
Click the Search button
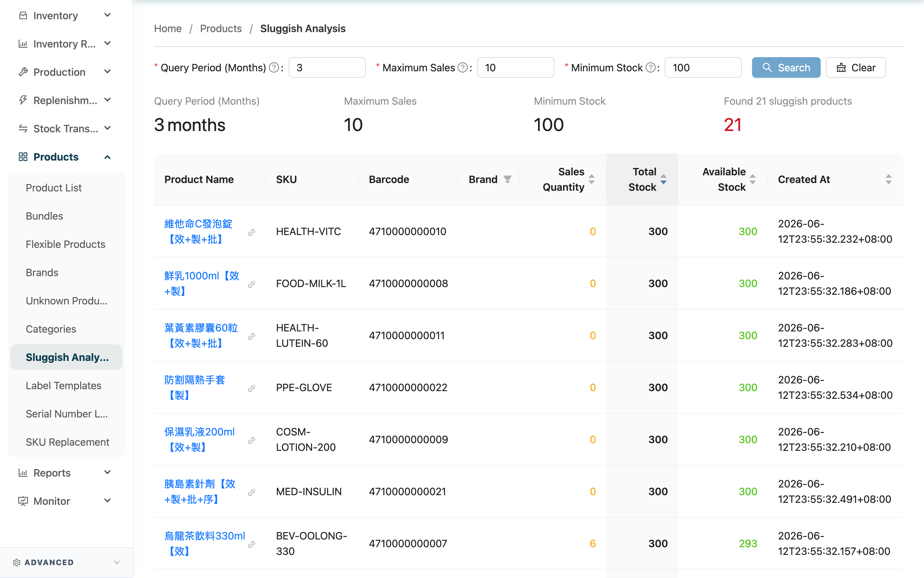[786, 68]
